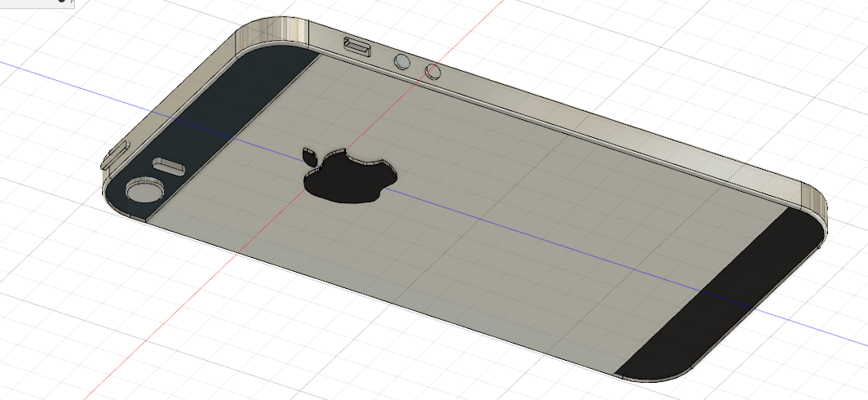Select the Apple logo cutout on the phone back
Screen dimensions: 868x400
[x=349, y=176]
